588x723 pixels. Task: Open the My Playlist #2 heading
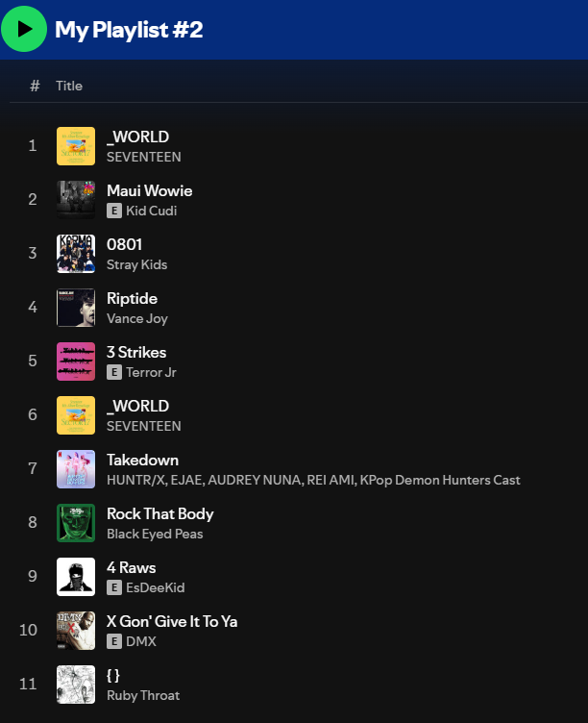(x=129, y=30)
